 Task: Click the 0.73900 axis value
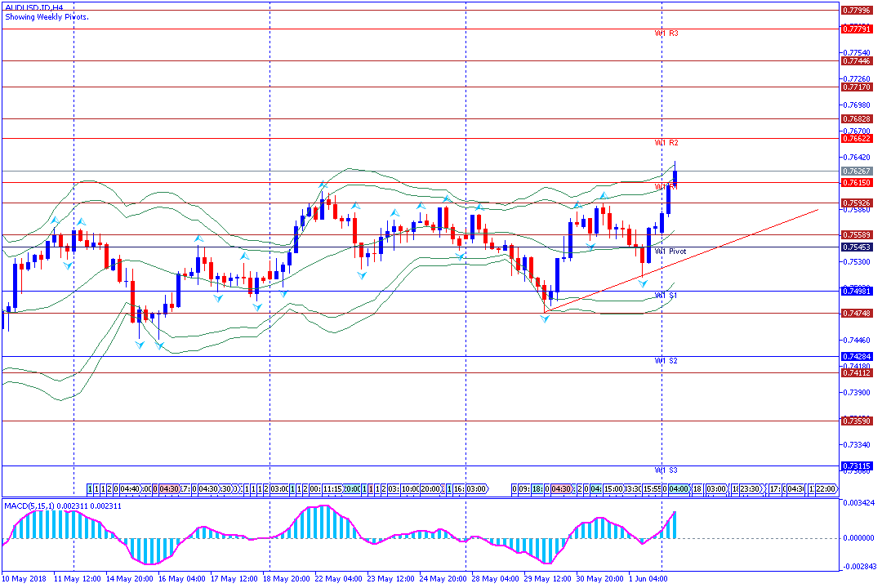click(x=857, y=392)
